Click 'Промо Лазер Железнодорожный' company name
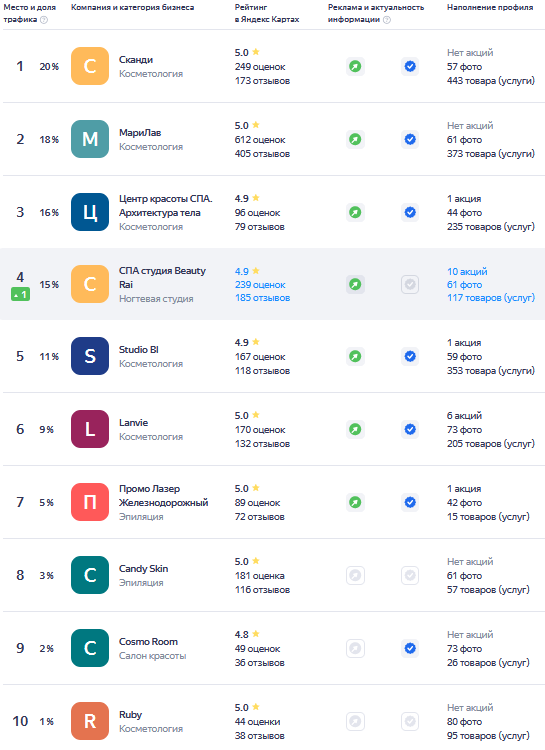The height and width of the screenshot is (750, 545). pyautogui.click(x=164, y=496)
